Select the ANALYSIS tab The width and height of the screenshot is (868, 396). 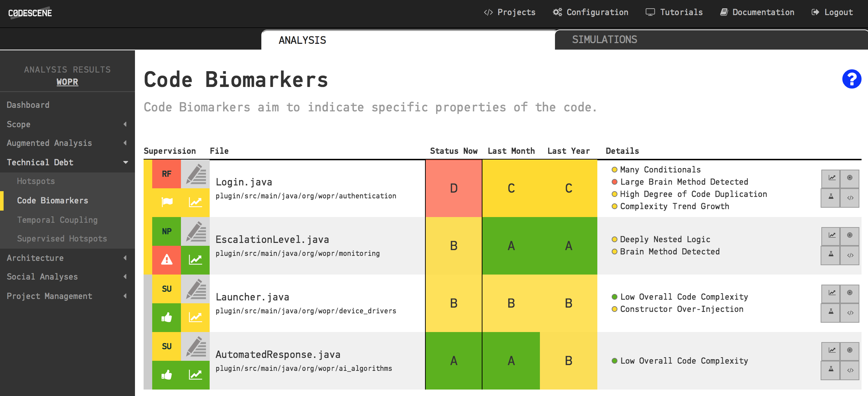pos(303,40)
